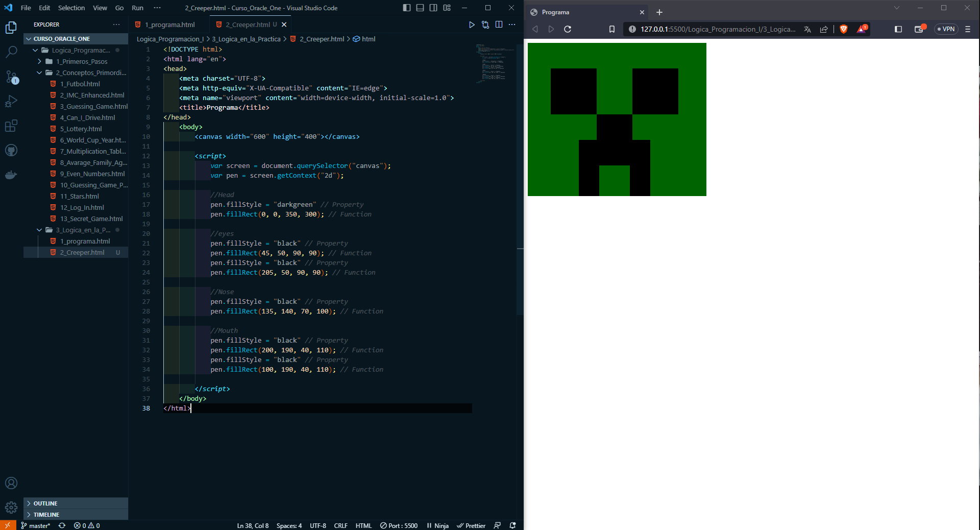Open editor More Actions ellipsis
Viewport: 980px width, 530px height.
512,25
